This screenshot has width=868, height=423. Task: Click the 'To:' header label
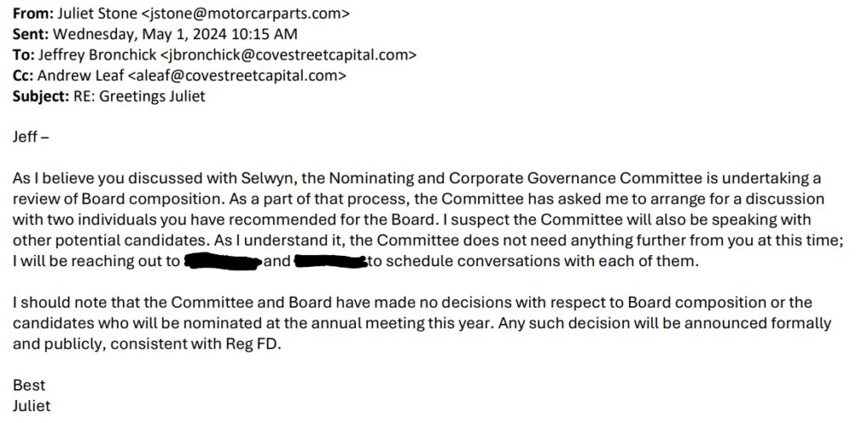click(x=24, y=55)
